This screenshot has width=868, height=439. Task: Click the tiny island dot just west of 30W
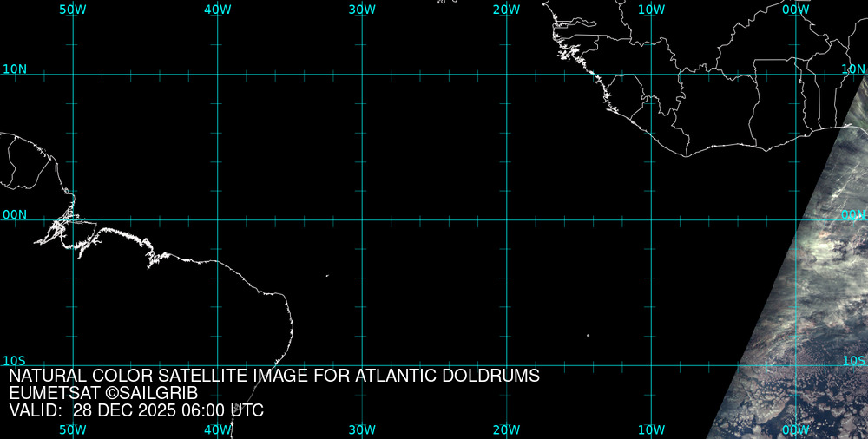pos(327,276)
